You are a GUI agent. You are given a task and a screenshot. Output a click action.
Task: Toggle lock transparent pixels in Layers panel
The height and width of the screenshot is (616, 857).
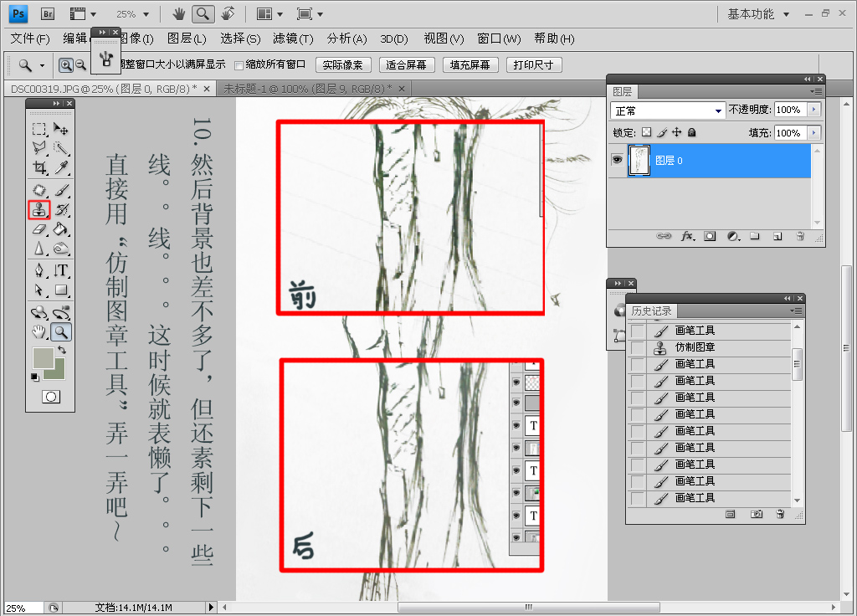point(646,132)
